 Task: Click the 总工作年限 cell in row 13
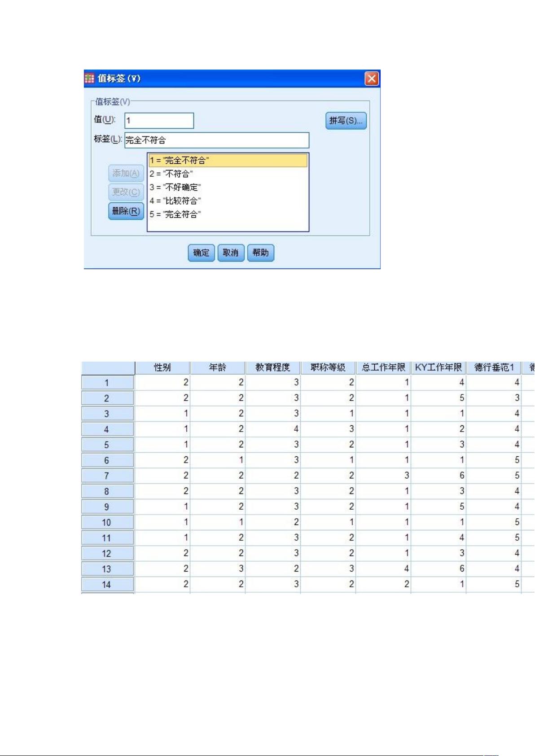tap(383, 568)
